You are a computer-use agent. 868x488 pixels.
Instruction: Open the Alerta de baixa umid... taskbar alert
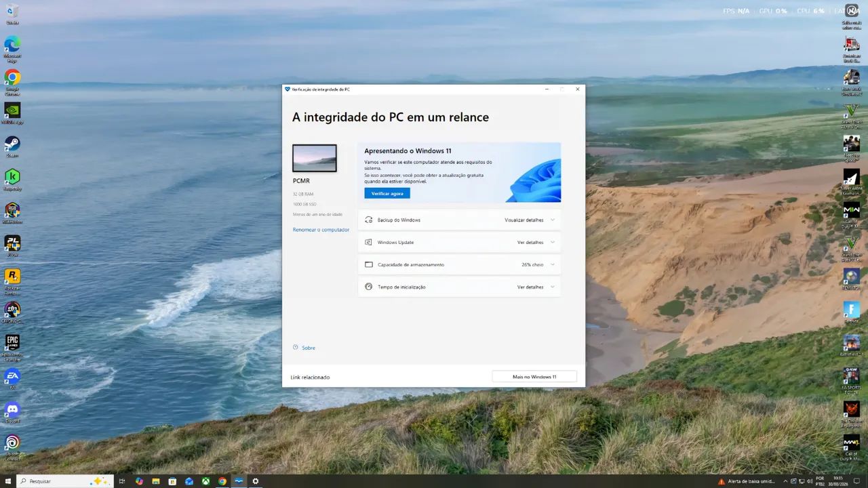(746, 481)
